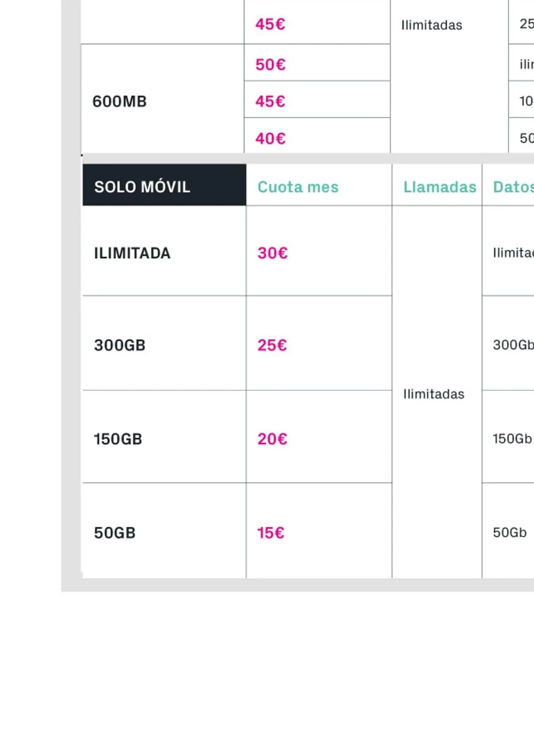
Task: Click the 300Gb data cell
Action: point(513,345)
